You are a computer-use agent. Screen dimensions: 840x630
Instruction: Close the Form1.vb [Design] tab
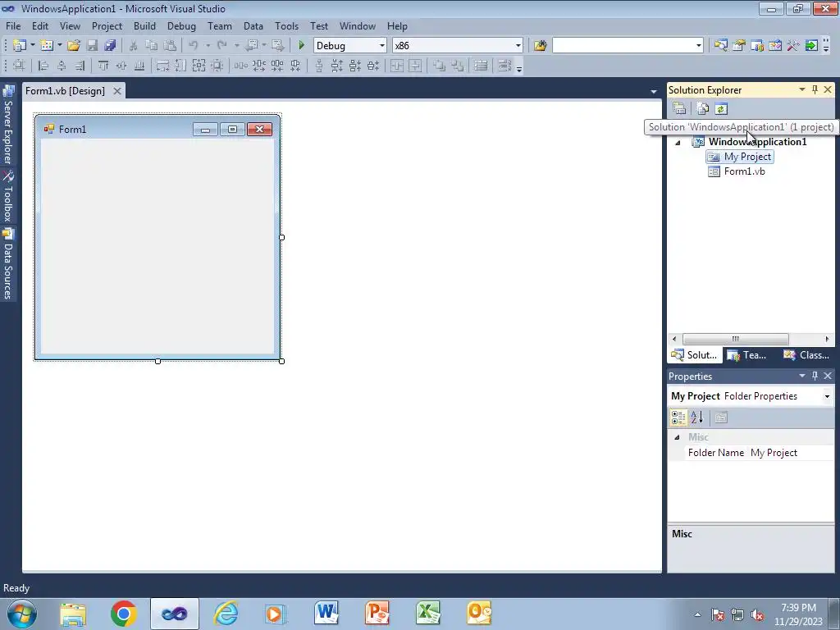pos(116,91)
